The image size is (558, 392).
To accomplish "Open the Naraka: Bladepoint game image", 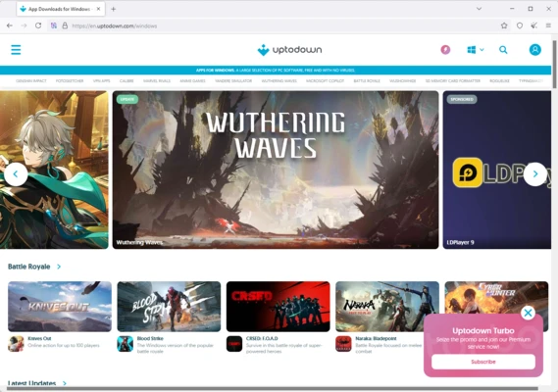I will 387,307.
